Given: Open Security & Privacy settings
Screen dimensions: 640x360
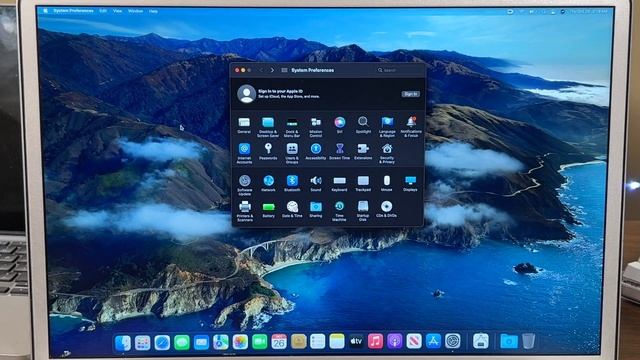Looking at the screenshot, I should [x=387, y=153].
